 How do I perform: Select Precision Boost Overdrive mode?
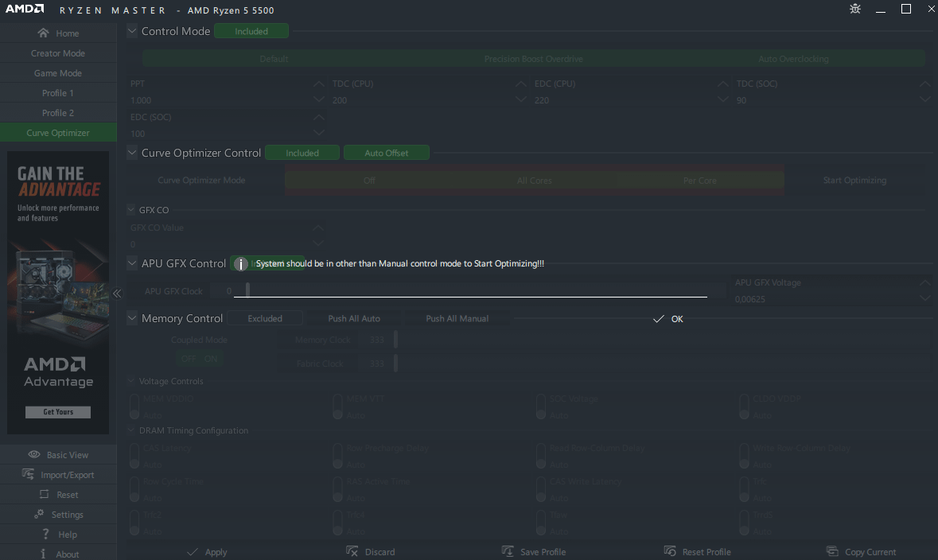click(x=534, y=59)
